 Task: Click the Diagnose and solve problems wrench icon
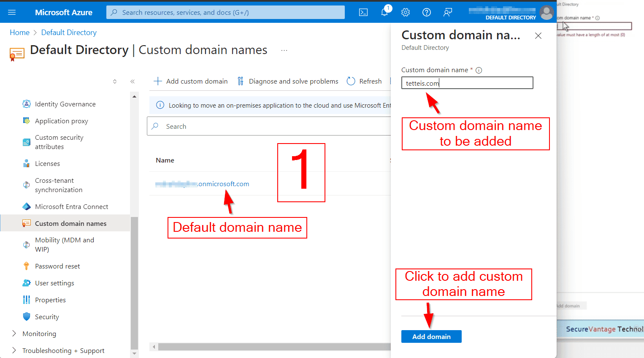click(241, 81)
